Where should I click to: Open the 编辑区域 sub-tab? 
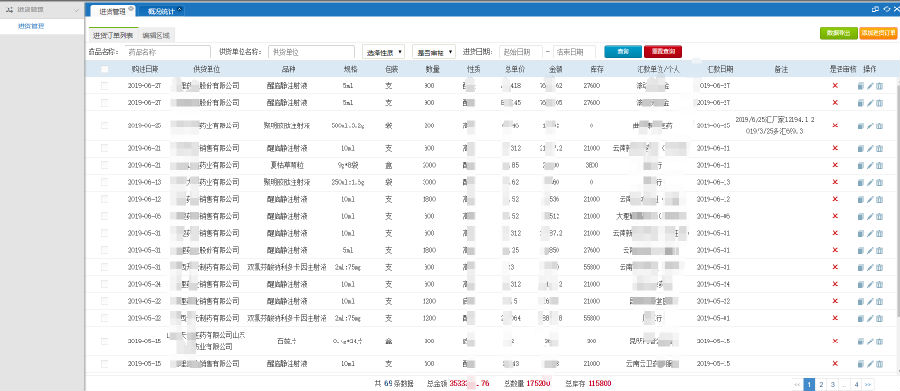pos(157,36)
